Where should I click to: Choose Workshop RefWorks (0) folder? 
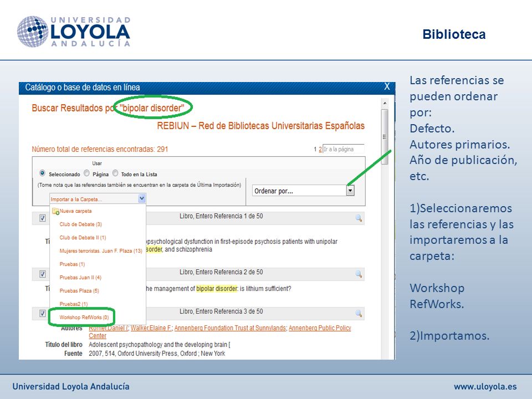pos(84,318)
